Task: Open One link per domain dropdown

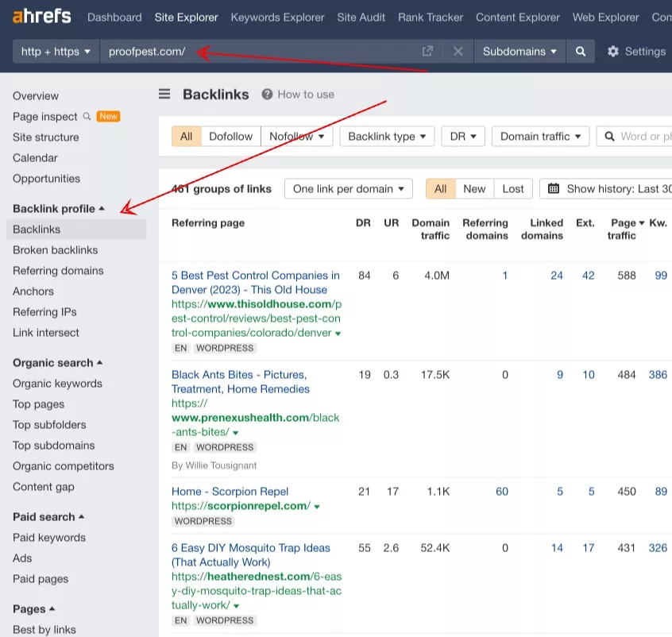Action: (349, 188)
